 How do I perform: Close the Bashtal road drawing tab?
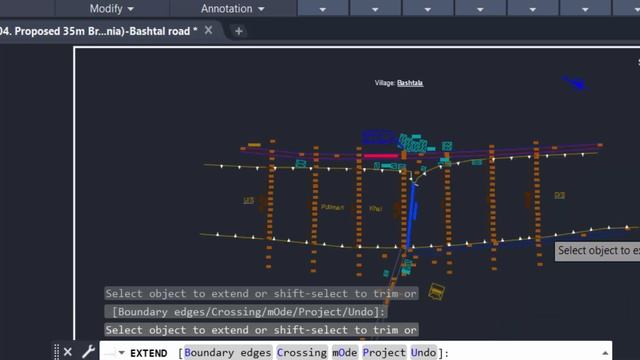click(x=209, y=31)
